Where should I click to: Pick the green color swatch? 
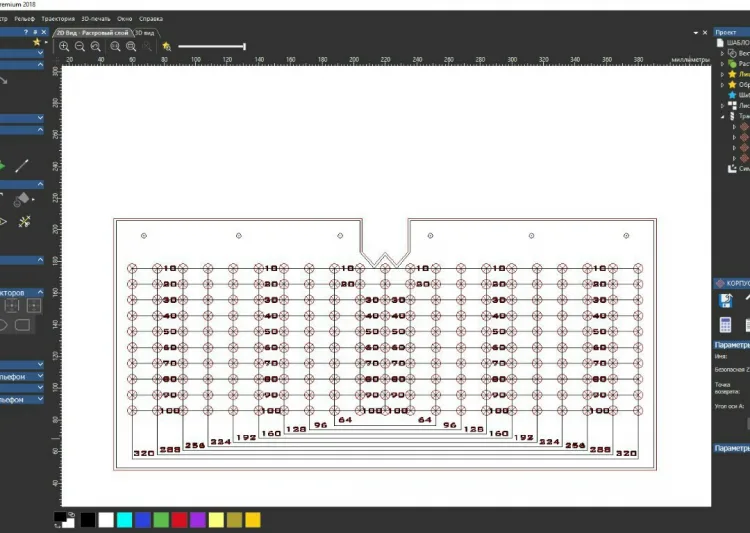coord(161,520)
